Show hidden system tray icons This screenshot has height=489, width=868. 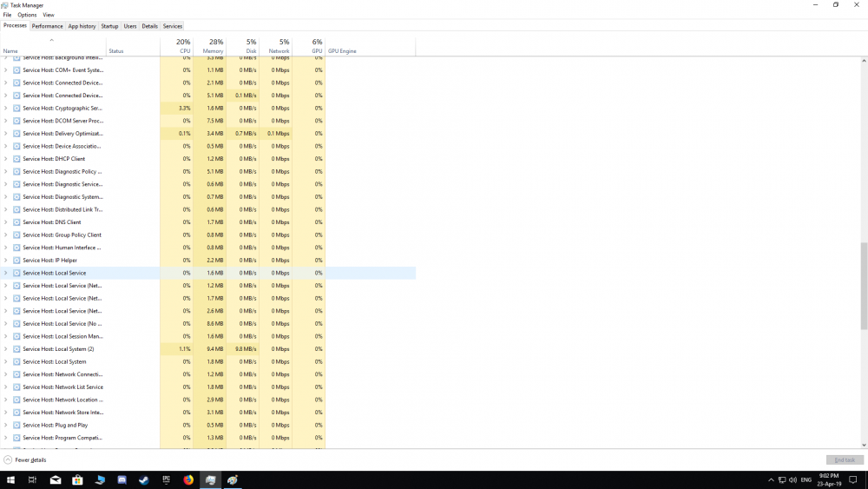771,480
